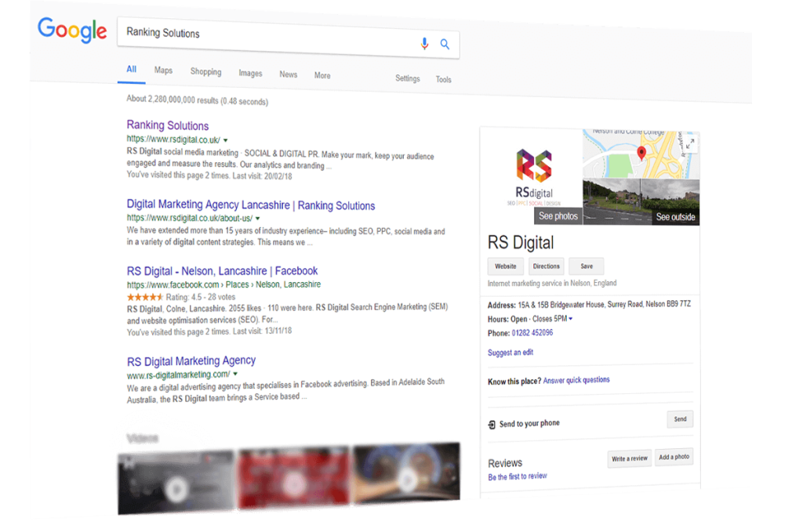Image resolution: width=803 pixels, height=532 pixels.
Task: Click the phone number 01282 452096
Action: (x=532, y=333)
